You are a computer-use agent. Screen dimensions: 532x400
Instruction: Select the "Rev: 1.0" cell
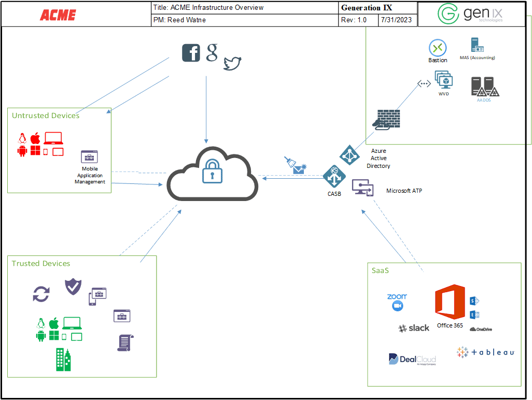358,20
